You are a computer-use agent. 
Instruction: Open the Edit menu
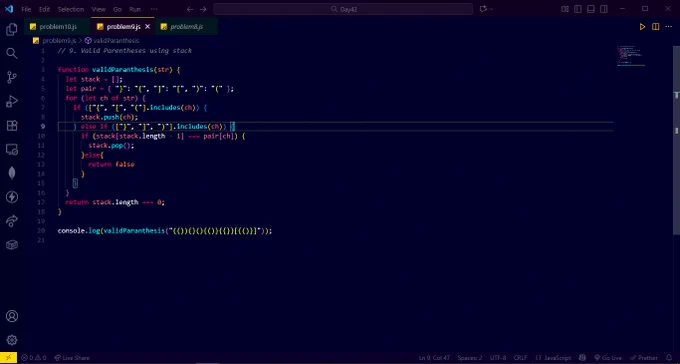point(44,9)
